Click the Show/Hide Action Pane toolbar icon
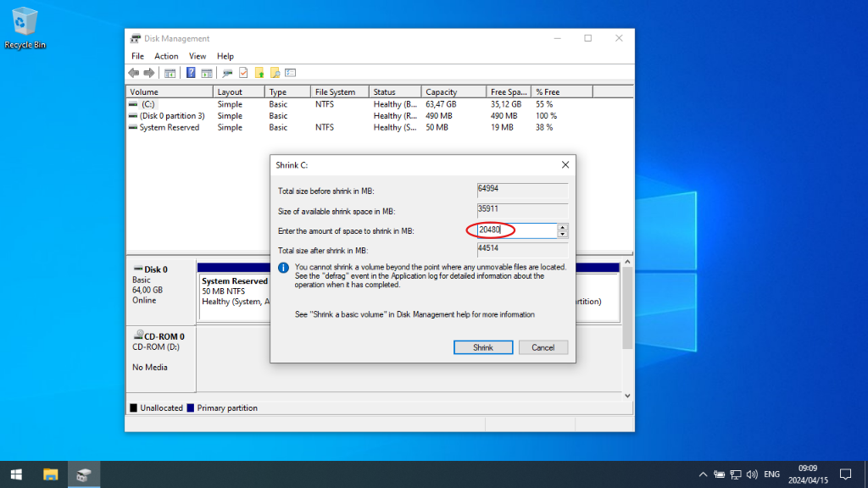 pyautogui.click(x=206, y=72)
